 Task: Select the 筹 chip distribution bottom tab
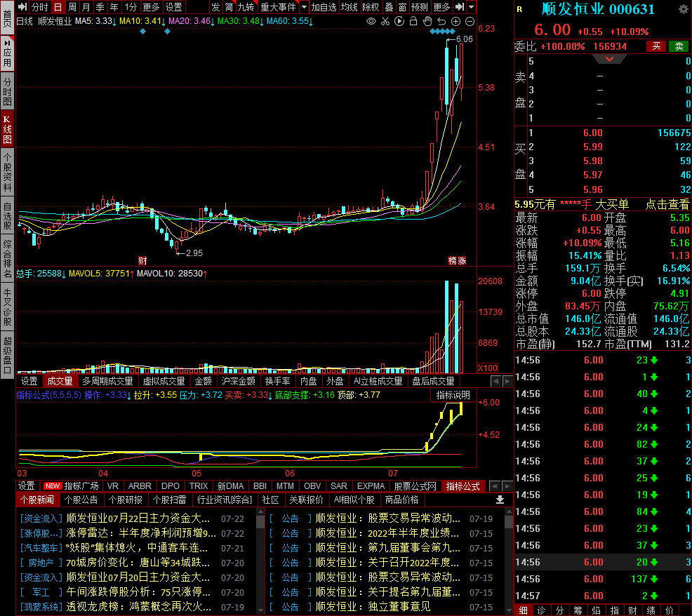(578, 610)
